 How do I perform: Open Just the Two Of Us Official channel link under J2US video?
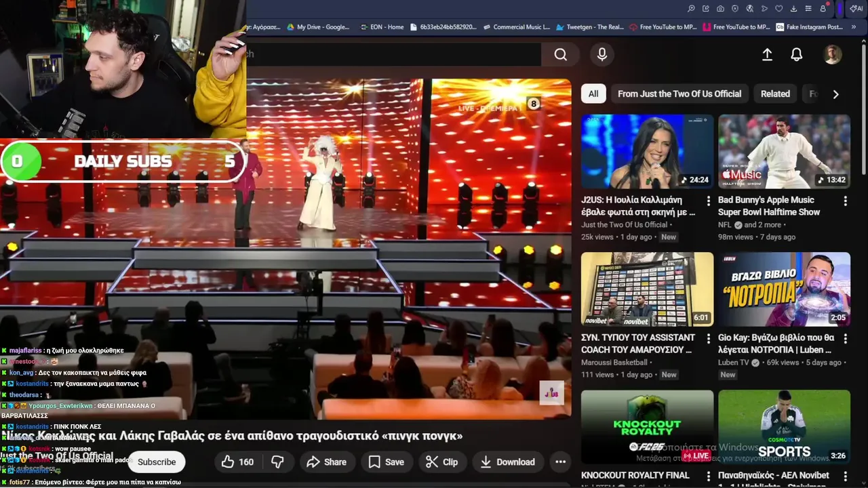625,225
